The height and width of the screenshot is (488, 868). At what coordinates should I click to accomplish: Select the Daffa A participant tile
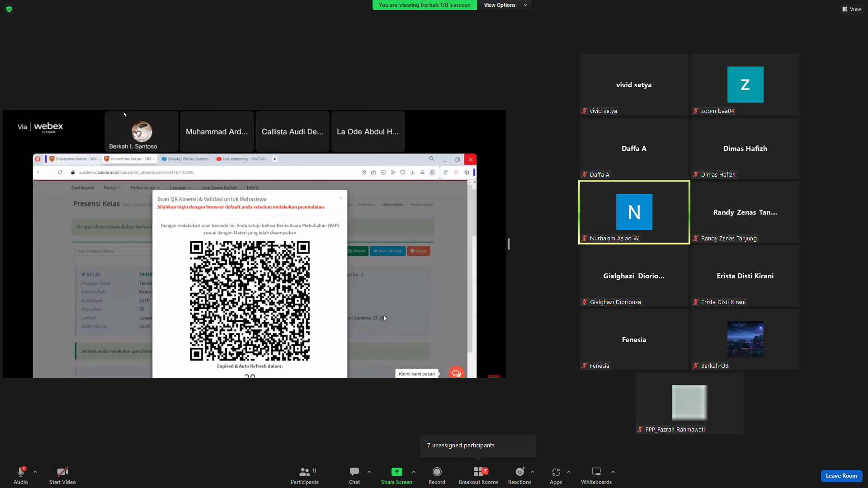634,149
